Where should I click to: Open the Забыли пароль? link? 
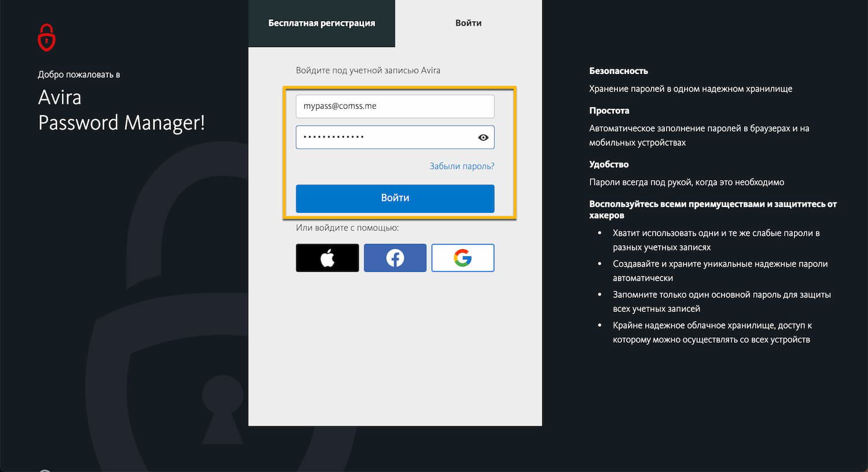462,166
